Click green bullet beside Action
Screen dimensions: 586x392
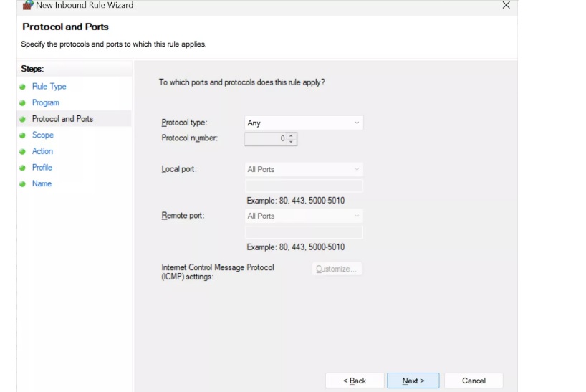[x=22, y=151]
